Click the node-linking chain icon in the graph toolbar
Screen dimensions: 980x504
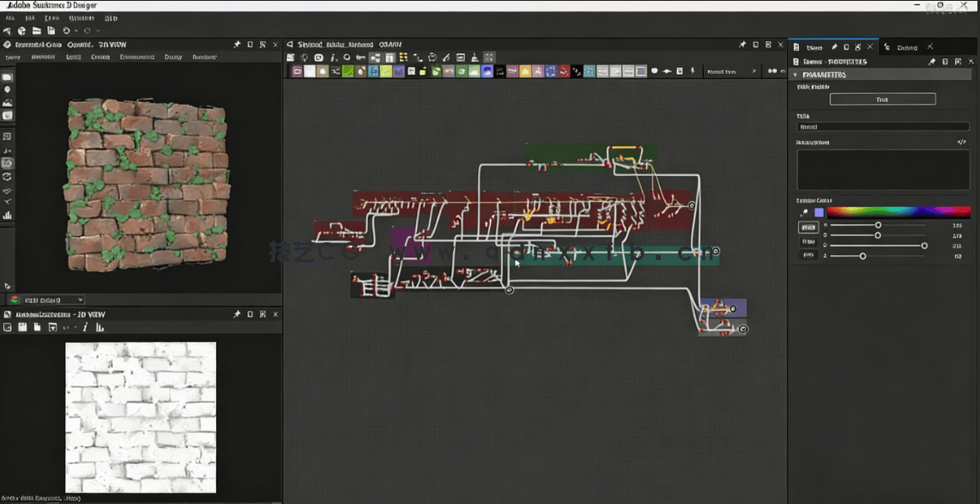(x=360, y=58)
